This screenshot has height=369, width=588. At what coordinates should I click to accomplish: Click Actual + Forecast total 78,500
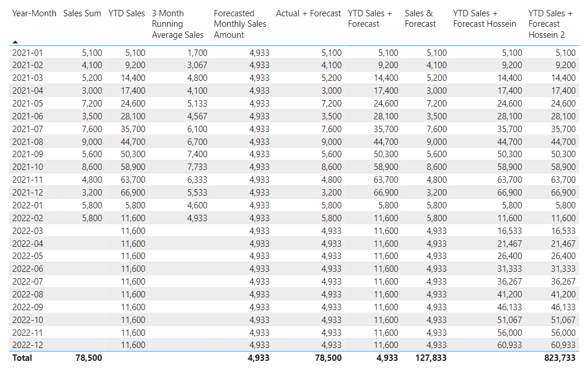coord(328,358)
